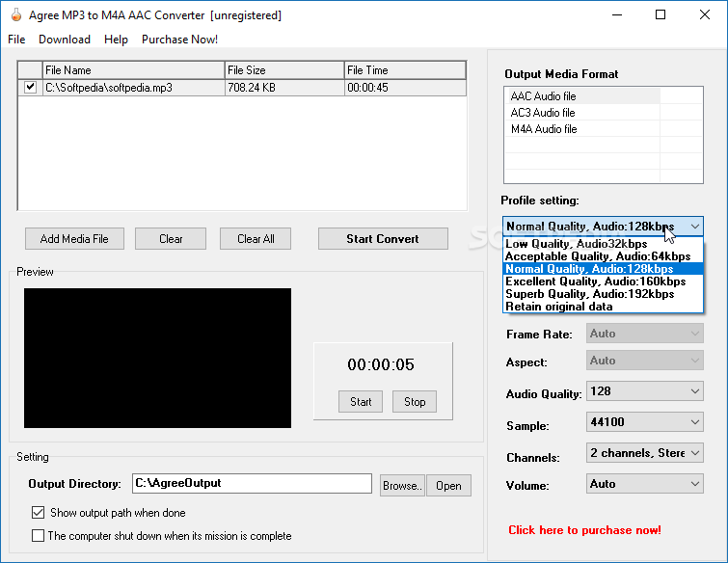Click the File Name column header
The height and width of the screenshot is (563, 728).
click(x=134, y=70)
